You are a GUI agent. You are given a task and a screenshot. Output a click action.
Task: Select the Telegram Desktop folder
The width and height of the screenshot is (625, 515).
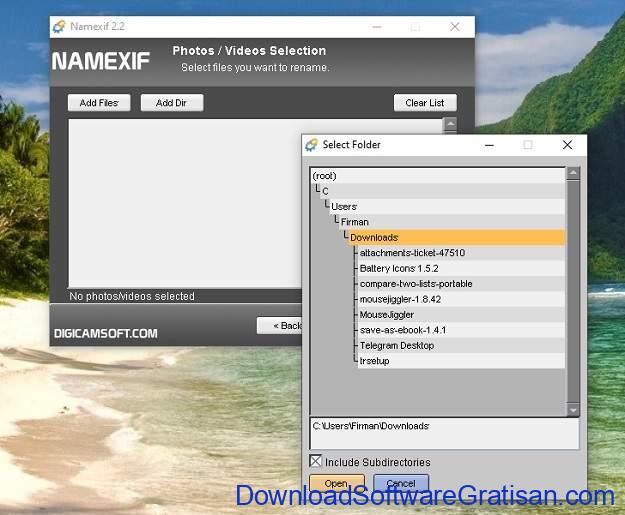click(x=462, y=346)
